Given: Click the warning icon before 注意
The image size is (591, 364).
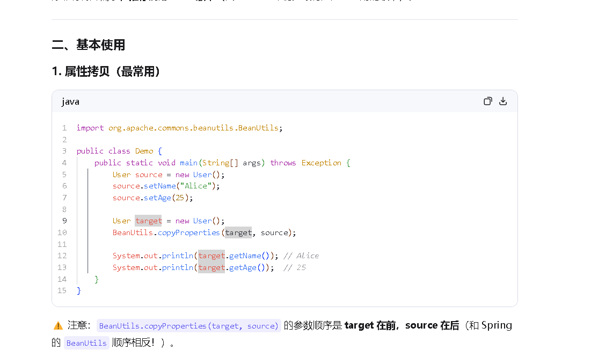Looking at the screenshot, I should (58, 325).
